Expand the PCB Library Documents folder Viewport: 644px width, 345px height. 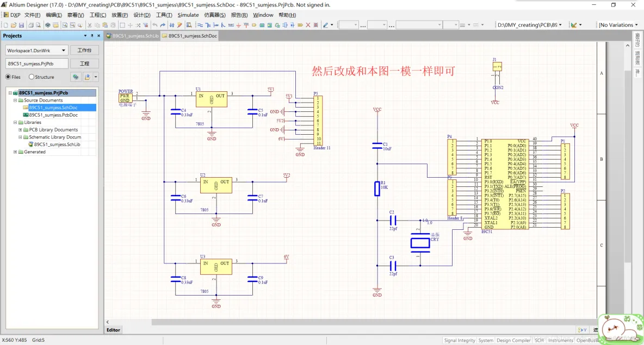pos(20,130)
